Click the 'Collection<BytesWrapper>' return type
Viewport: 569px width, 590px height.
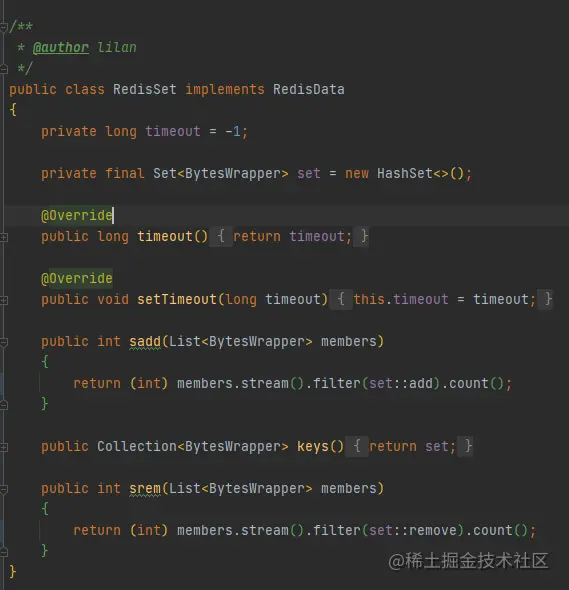(193, 446)
